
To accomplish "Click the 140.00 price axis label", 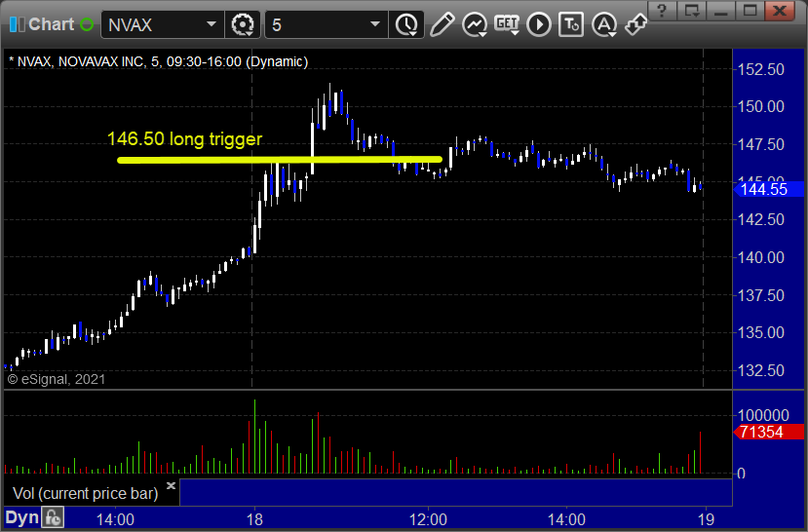I will (761, 257).
